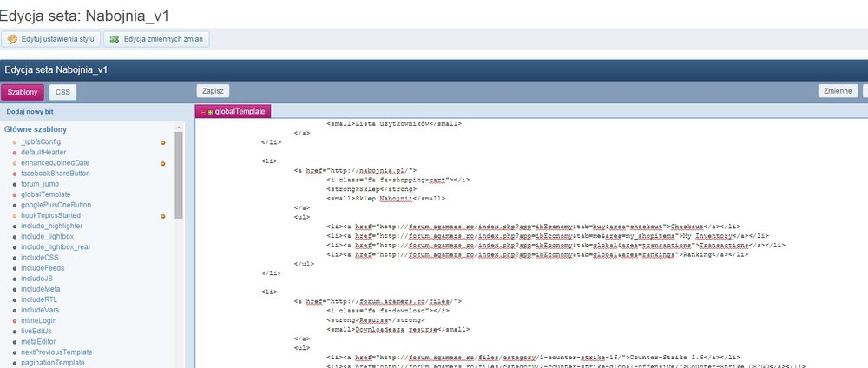The height and width of the screenshot is (368, 868).
Task: Select the globalTemplate editor tab
Action: coord(239,112)
